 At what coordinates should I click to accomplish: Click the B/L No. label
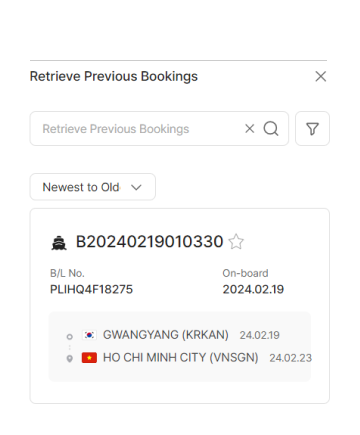click(x=67, y=273)
